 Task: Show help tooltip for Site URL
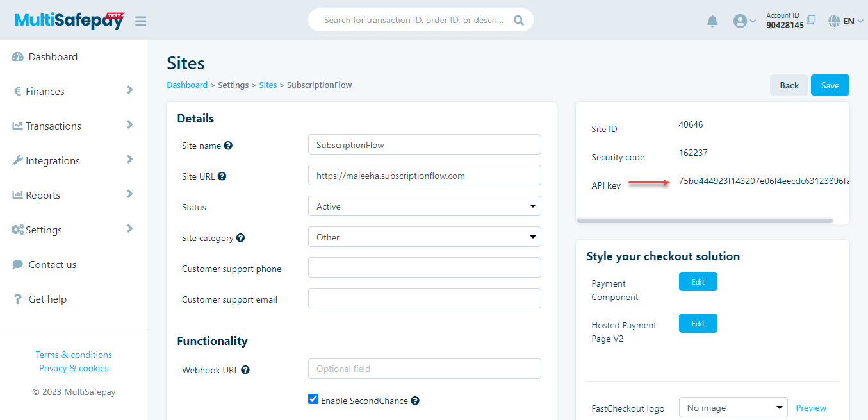[222, 176]
